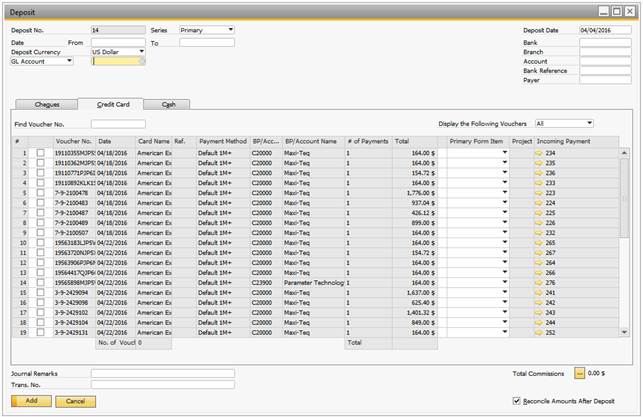Follow arrow link for payment 265
Viewport: 643px width, 417px height.
tap(539, 243)
